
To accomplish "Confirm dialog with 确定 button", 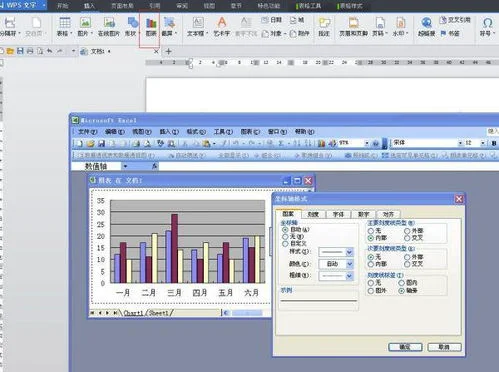I will pyautogui.click(x=405, y=347).
